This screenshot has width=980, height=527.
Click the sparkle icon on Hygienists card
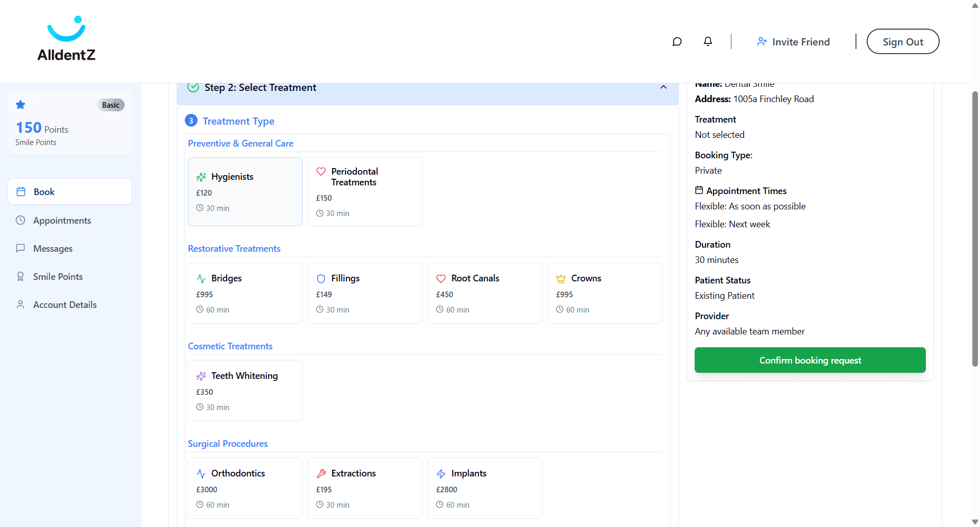[201, 177]
